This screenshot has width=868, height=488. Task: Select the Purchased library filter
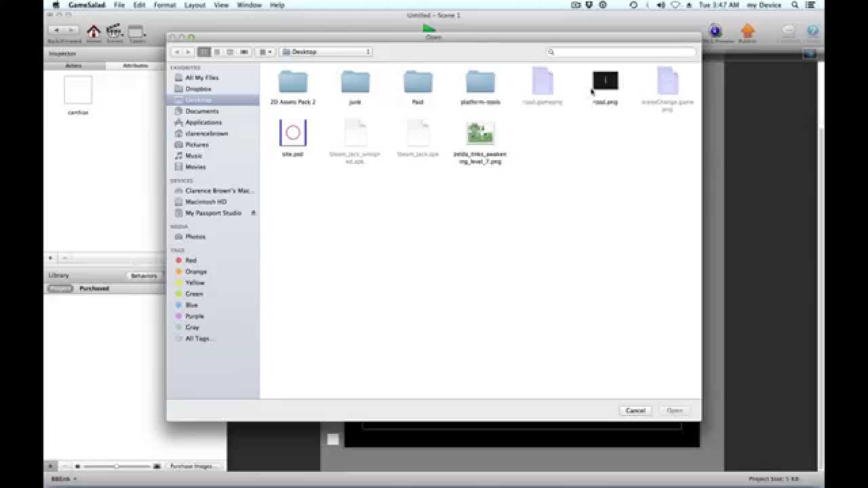point(94,289)
